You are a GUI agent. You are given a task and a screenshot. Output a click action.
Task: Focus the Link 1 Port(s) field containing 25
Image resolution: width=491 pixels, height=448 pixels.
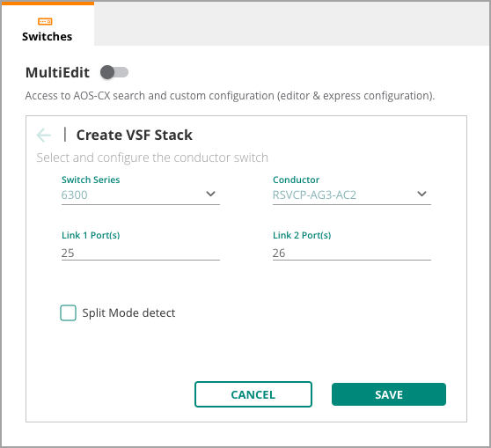click(141, 253)
